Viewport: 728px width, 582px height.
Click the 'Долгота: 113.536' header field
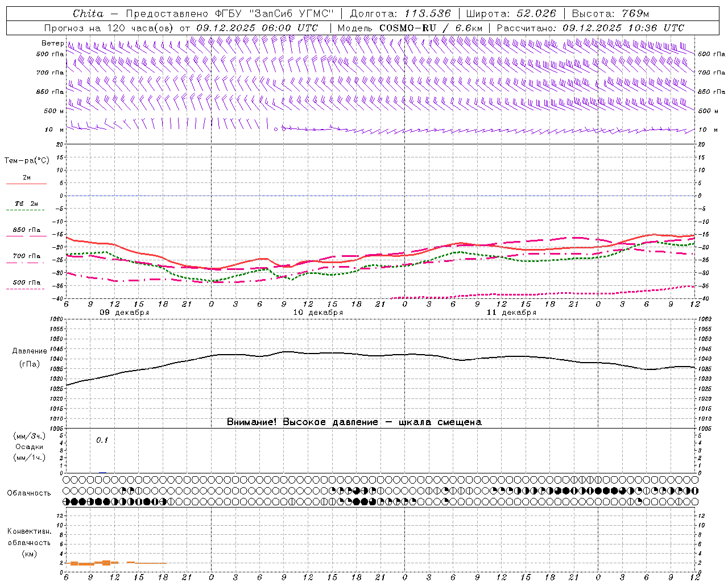[400, 14]
